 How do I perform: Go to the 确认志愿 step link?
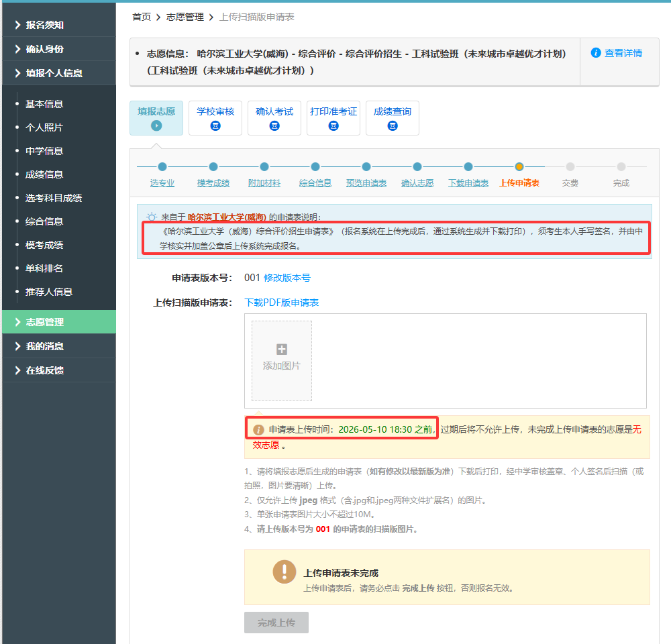click(417, 183)
